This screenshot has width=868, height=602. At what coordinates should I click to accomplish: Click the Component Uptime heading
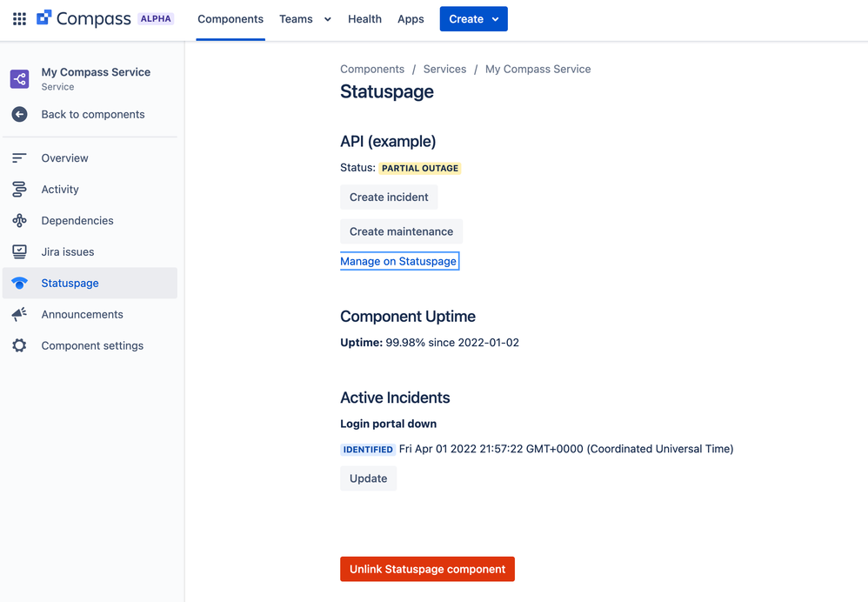click(408, 317)
